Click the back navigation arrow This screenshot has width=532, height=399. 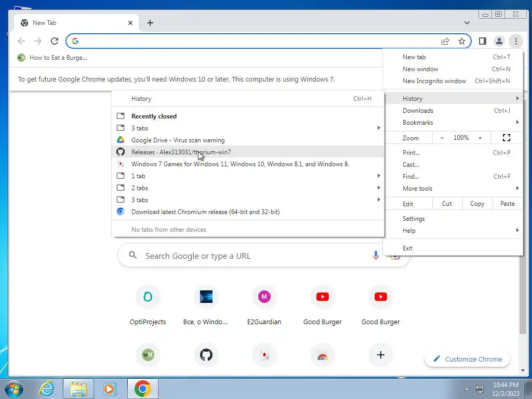(21, 41)
